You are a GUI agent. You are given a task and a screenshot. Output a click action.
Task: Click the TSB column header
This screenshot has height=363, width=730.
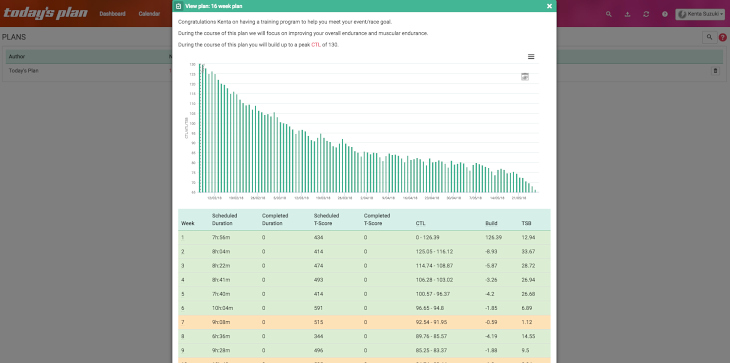click(526, 223)
